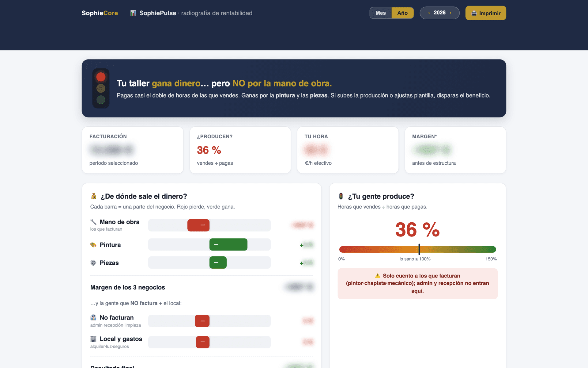Image resolution: width=588 pixels, height=368 pixels.
Task: Select the Año period option
Action: pos(402,13)
